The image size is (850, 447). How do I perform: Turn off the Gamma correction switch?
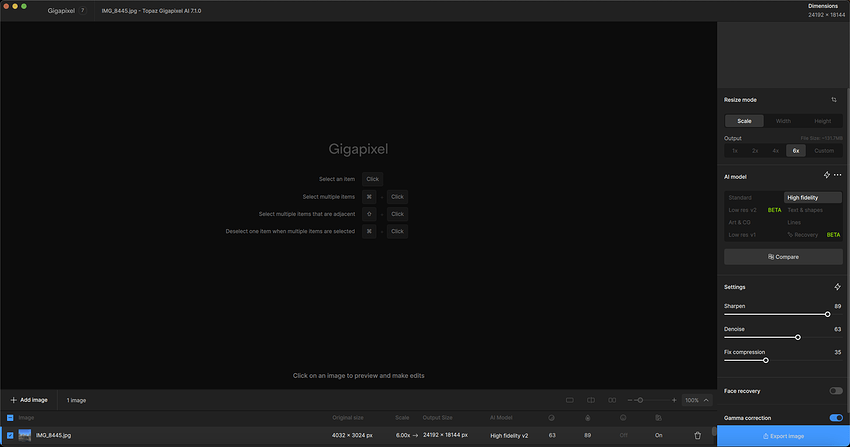tap(836, 418)
